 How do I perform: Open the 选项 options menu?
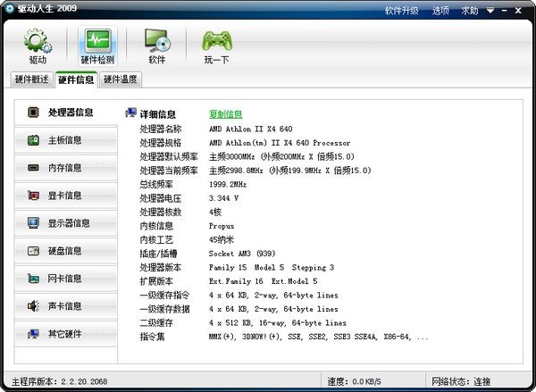[x=440, y=11]
